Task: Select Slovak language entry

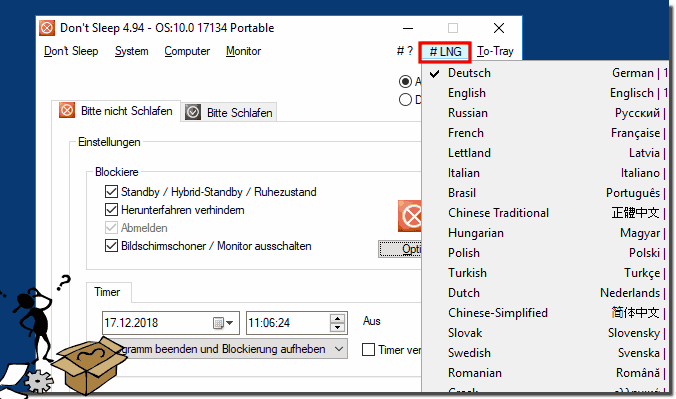Action: click(545, 333)
